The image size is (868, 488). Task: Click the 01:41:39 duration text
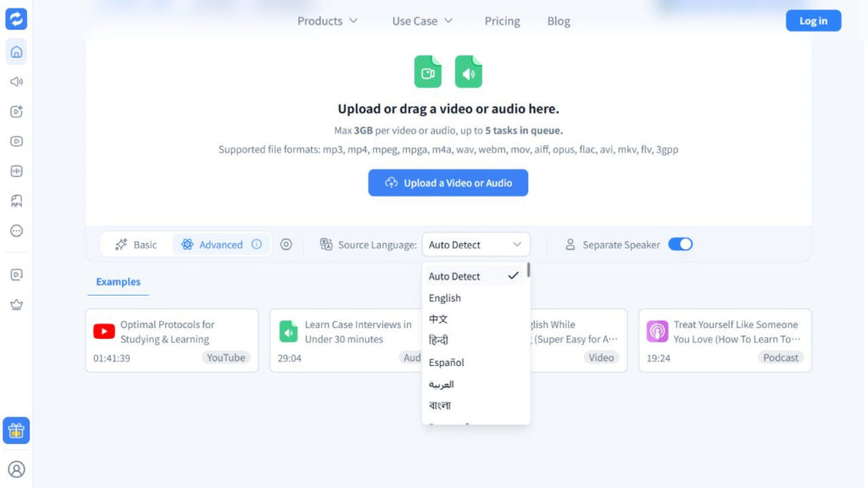point(112,358)
